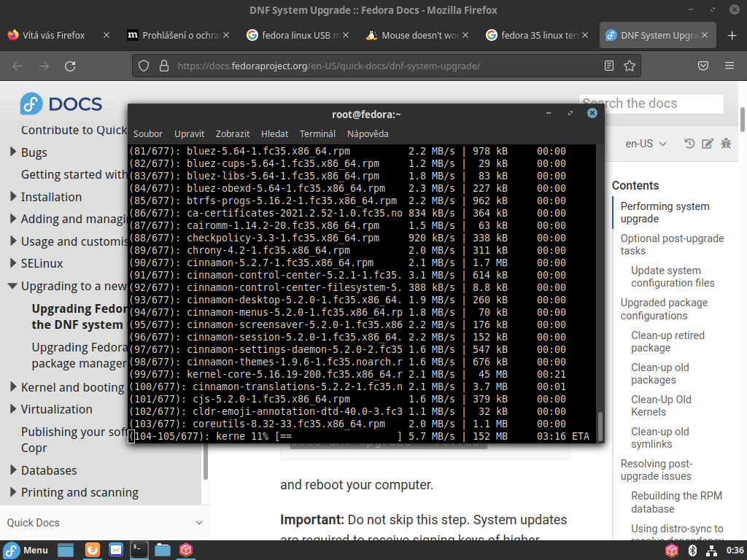
Task: Open the Pocket save icon
Action: click(703, 66)
